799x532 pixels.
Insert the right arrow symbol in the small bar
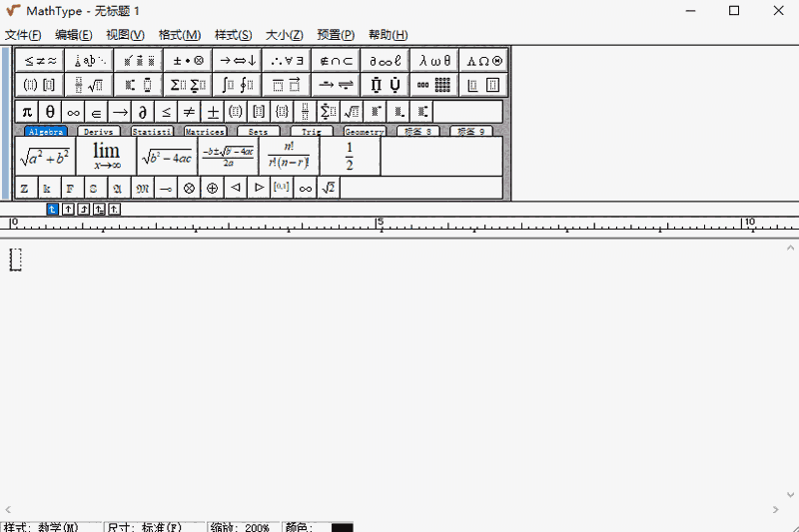pos(120,112)
